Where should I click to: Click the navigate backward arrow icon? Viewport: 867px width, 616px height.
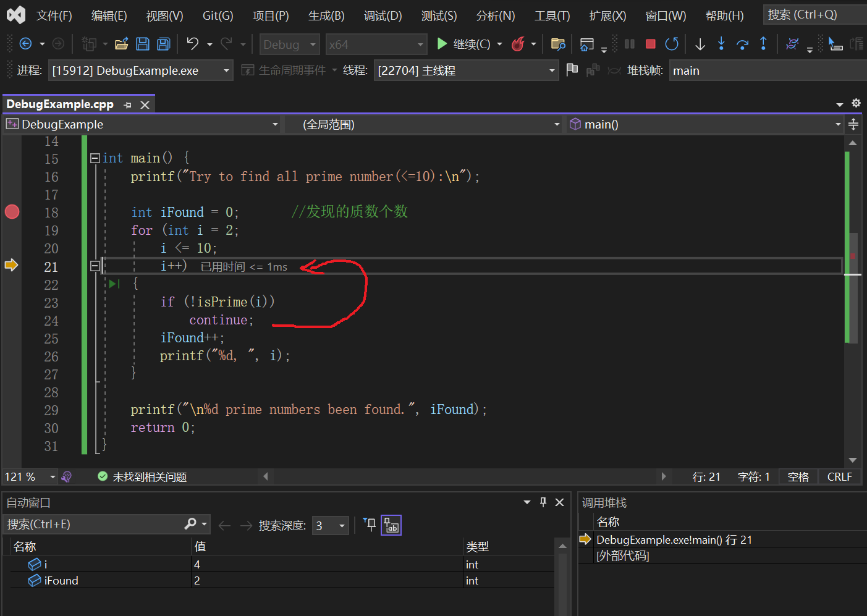(x=26, y=44)
